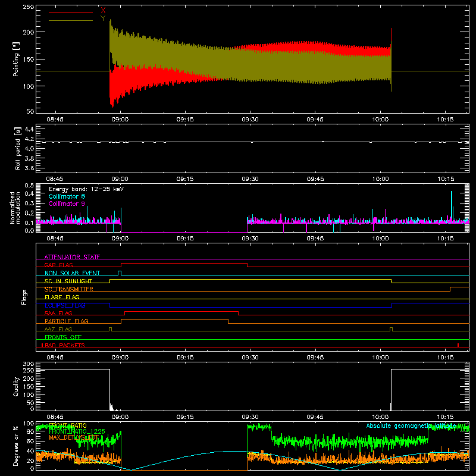Click the 10:15 label under the Pointing plot
The image size is (476, 476).
[x=445, y=120]
